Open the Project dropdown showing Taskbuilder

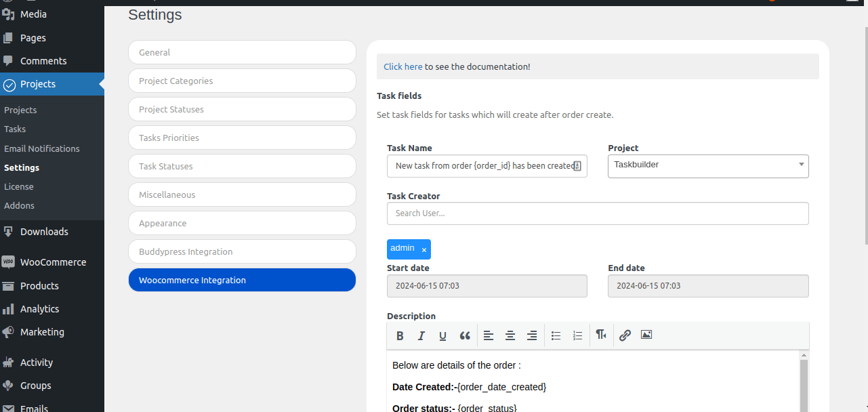pyautogui.click(x=708, y=166)
